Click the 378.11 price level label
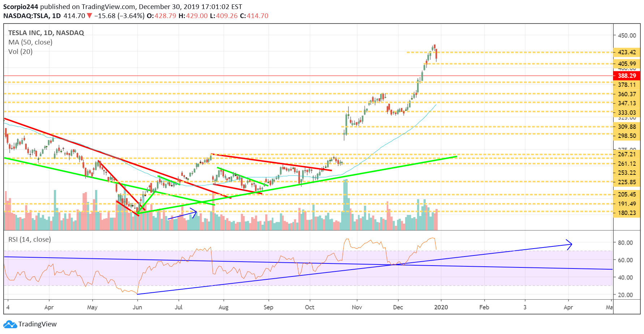Image resolution: width=644 pixels, height=334 pixels. click(627, 85)
